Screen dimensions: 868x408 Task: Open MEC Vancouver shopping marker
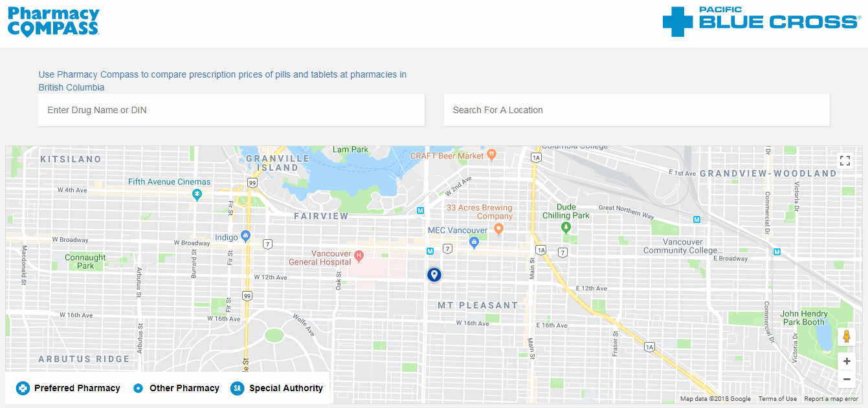click(474, 242)
